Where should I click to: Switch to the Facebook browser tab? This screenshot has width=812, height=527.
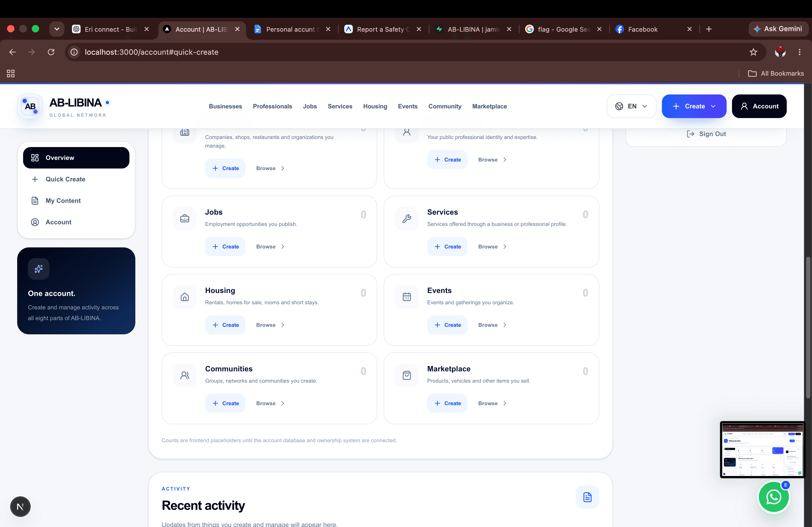pyautogui.click(x=653, y=29)
